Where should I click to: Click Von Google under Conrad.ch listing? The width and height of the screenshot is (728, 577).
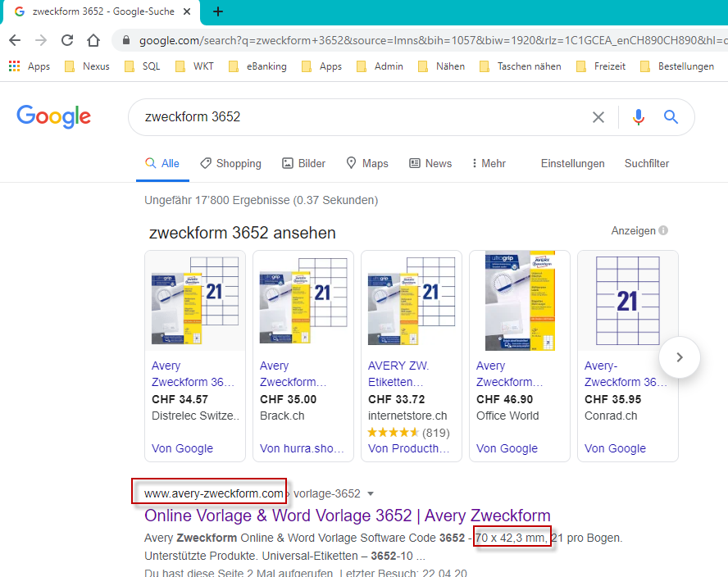[x=615, y=448]
